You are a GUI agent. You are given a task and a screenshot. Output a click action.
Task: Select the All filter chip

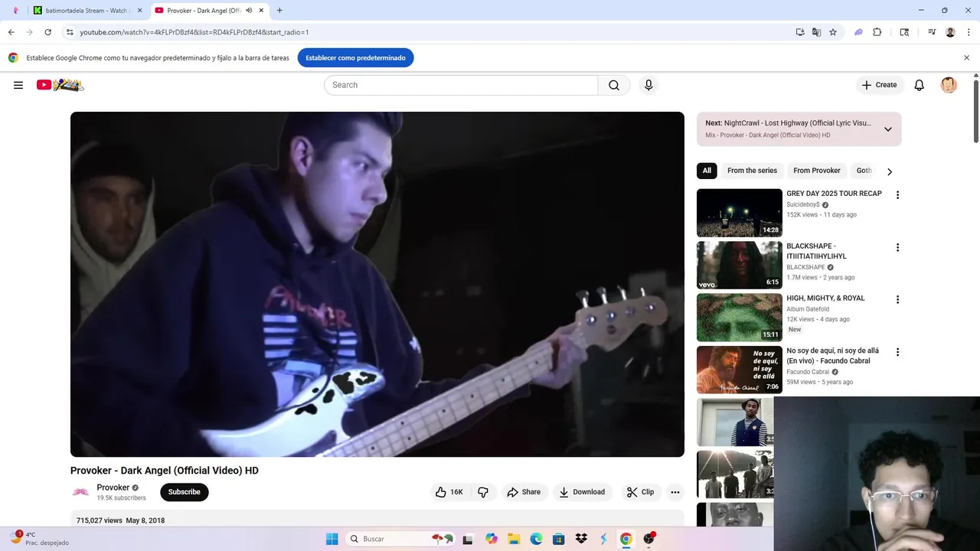707,171
